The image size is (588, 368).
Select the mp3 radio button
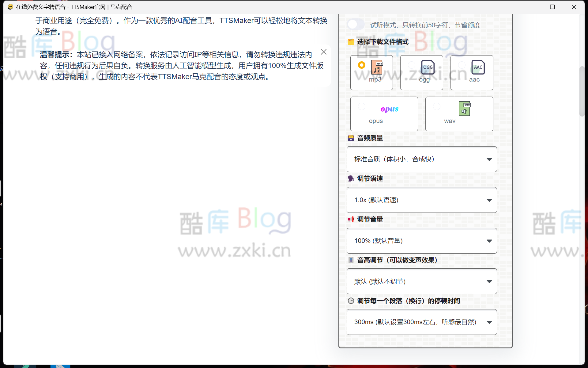(361, 65)
